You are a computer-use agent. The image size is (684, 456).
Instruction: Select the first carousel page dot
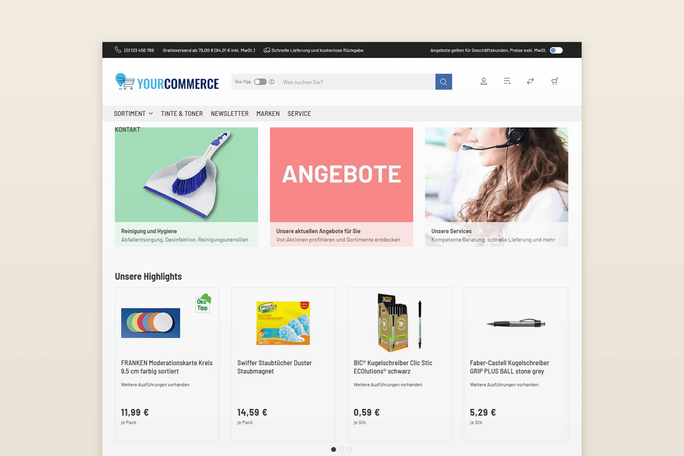point(333,449)
